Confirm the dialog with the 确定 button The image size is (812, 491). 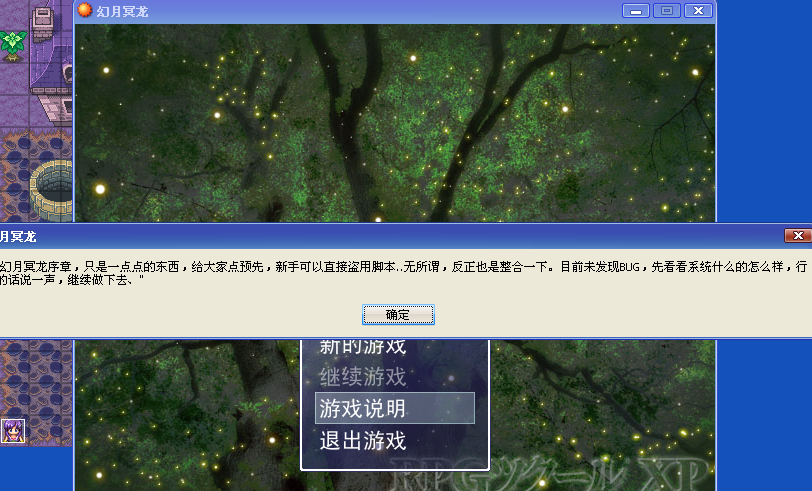(x=398, y=314)
